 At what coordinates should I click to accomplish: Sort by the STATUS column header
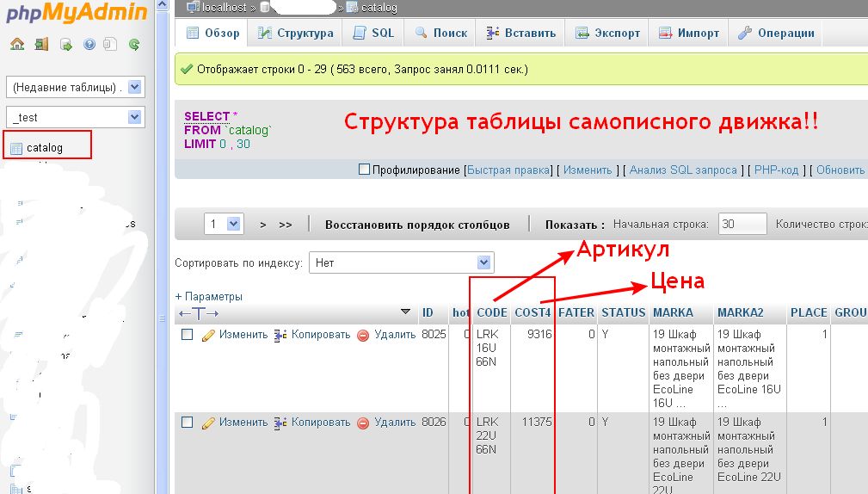[624, 313]
